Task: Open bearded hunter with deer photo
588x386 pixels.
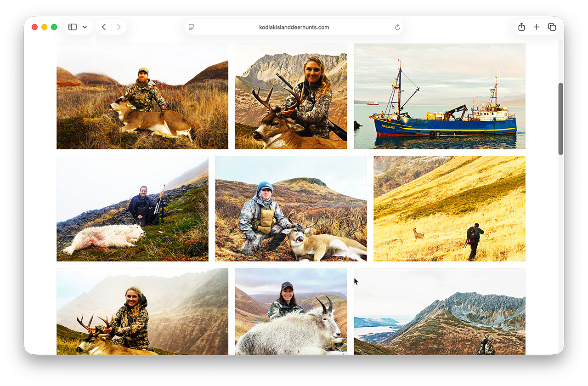Action: coord(142,96)
